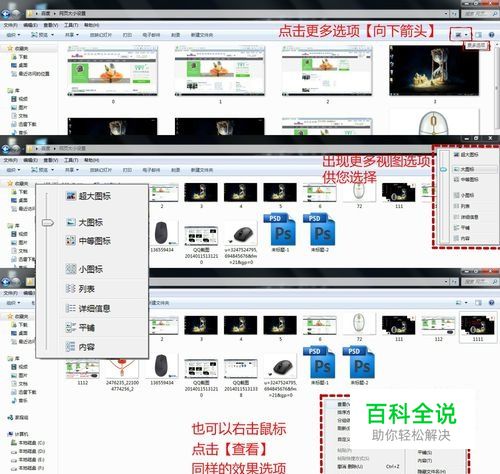Click search box in top Explorer window
The width and height of the screenshot is (500, 474).
click(x=479, y=14)
